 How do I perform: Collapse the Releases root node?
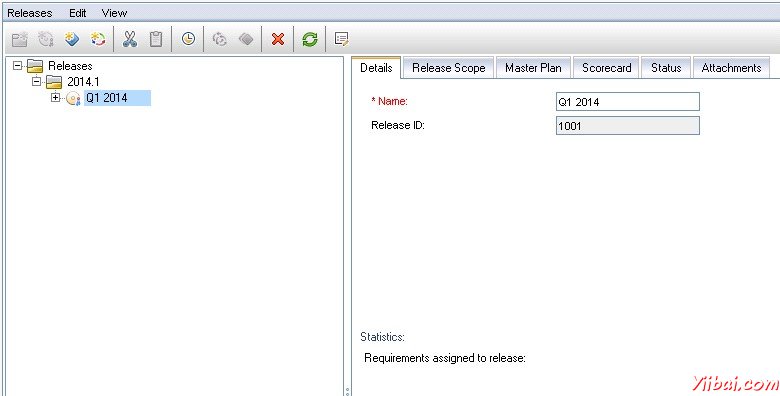coord(17,66)
